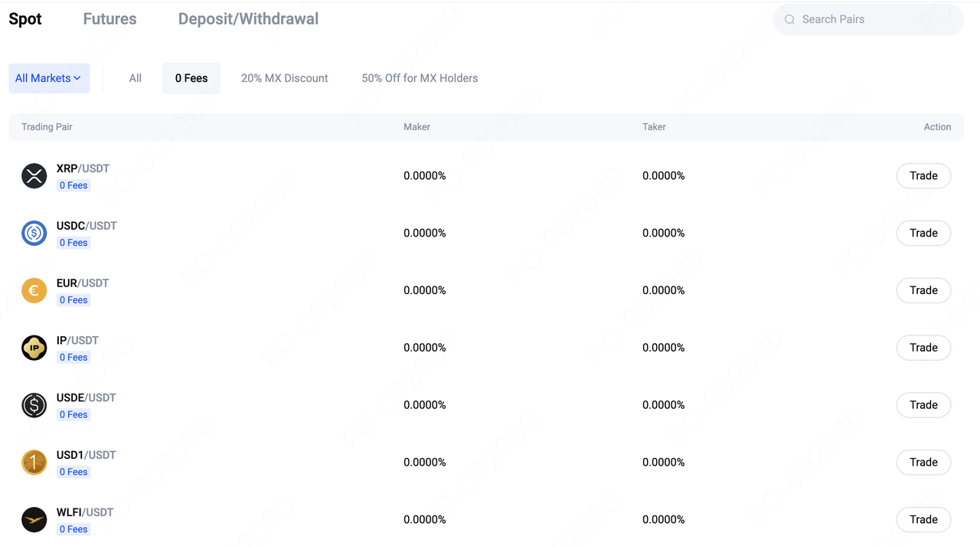Click the IP/USDT taker fee value
This screenshot has height=546, width=980.
[x=664, y=348]
